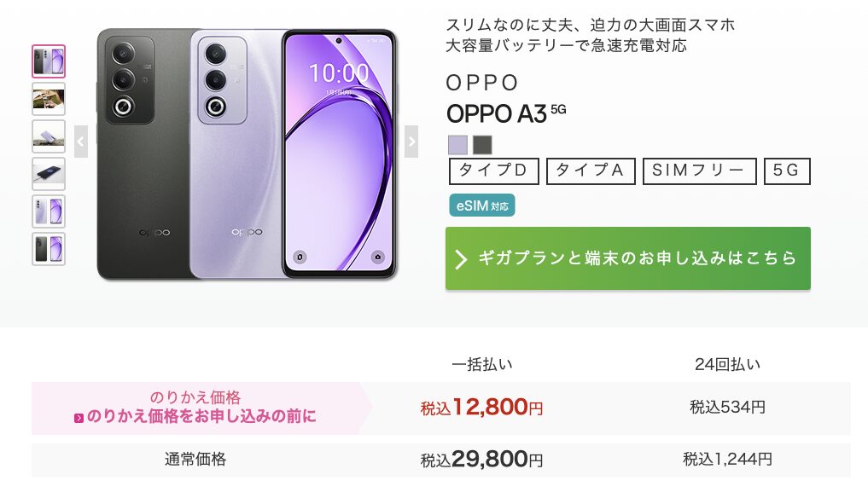
Task: Click the previous image arrow
Action: [x=81, y=142]
